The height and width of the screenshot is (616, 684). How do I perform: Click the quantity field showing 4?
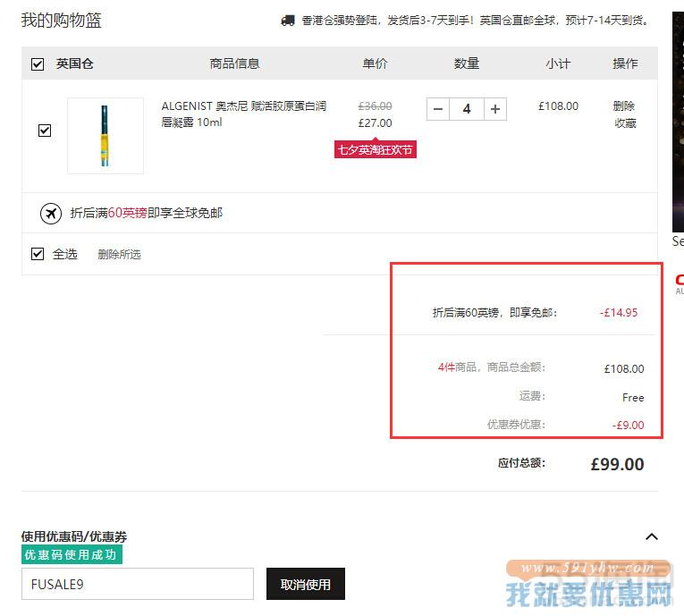click(x=467, y=109)
